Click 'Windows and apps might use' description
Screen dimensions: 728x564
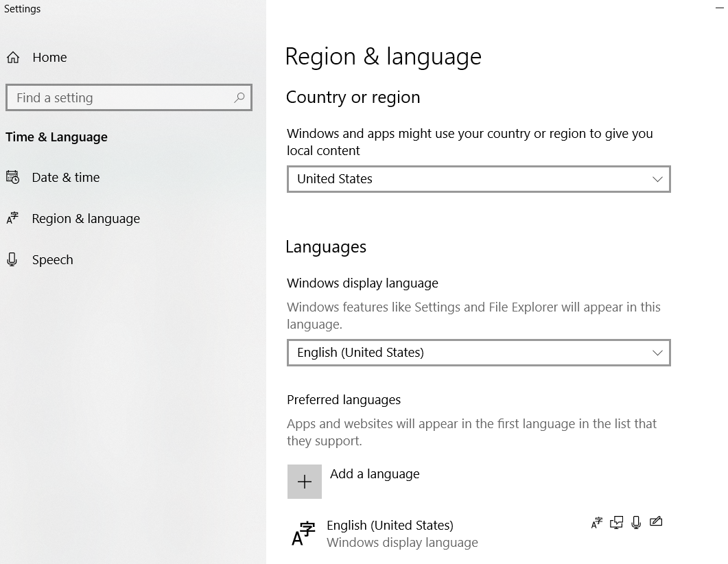click(470, 142)
